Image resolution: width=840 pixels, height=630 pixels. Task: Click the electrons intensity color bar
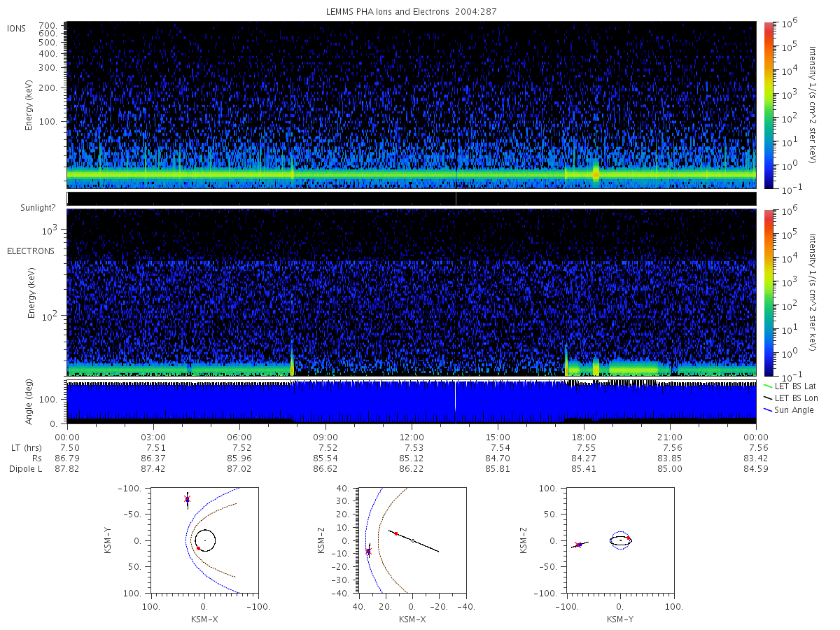click(767, 293)
